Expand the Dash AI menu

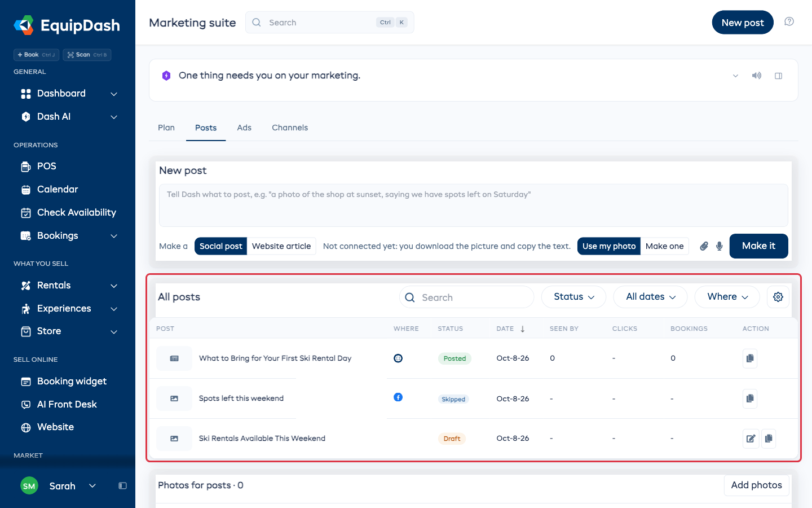pyautogui.click(x=114, y=117)
